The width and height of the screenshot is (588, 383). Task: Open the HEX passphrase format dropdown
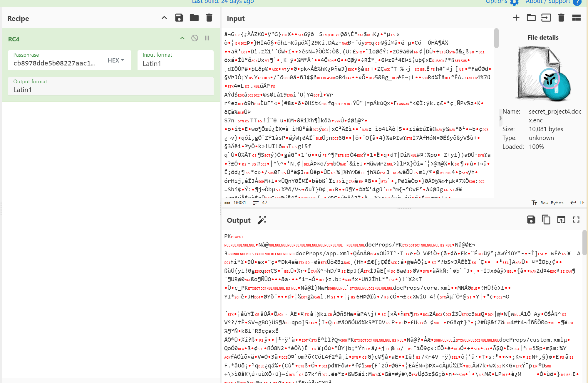tap(116, 60)
